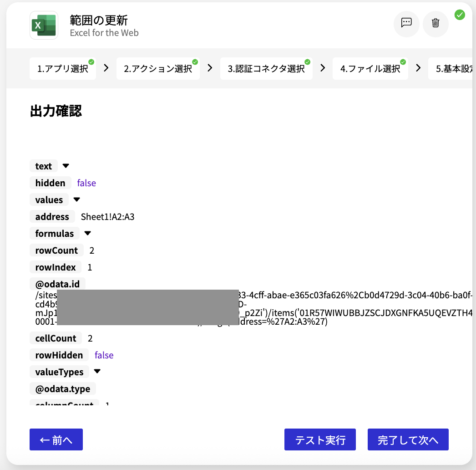Select the formulas output key
476x470 pixels.
pyautogui.click(x=55, y=233)
